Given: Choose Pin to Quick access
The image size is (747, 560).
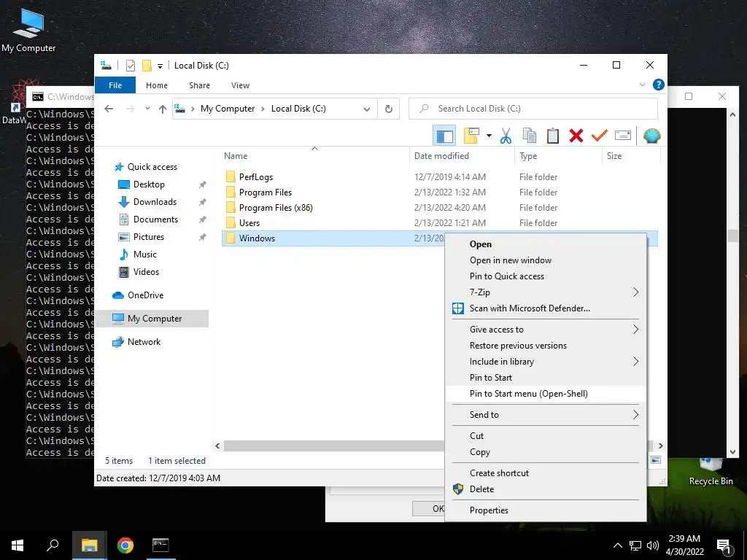Looking at the screenshot, I should (546, 276).
